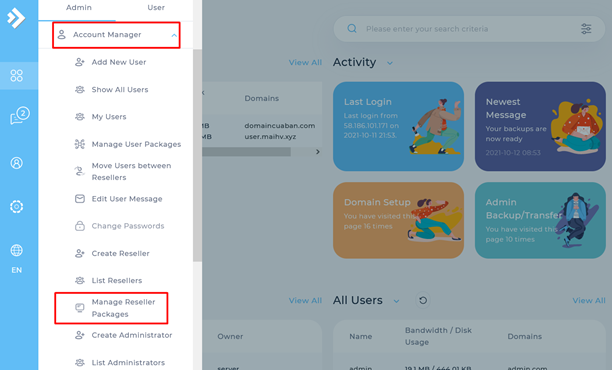612x370 pixels.
Task: Refresh the All Users widget
Action: click(423, 300)
